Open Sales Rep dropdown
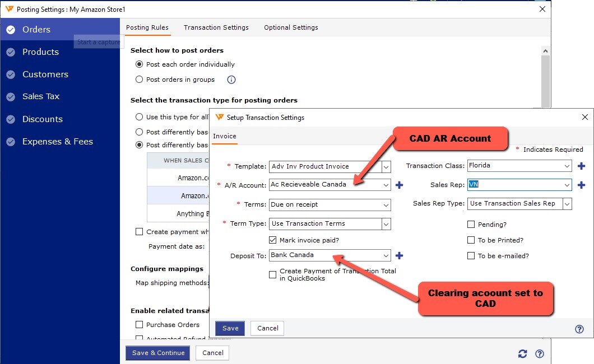Viewport: 594px width, 364px height. (x=567, y=185)
